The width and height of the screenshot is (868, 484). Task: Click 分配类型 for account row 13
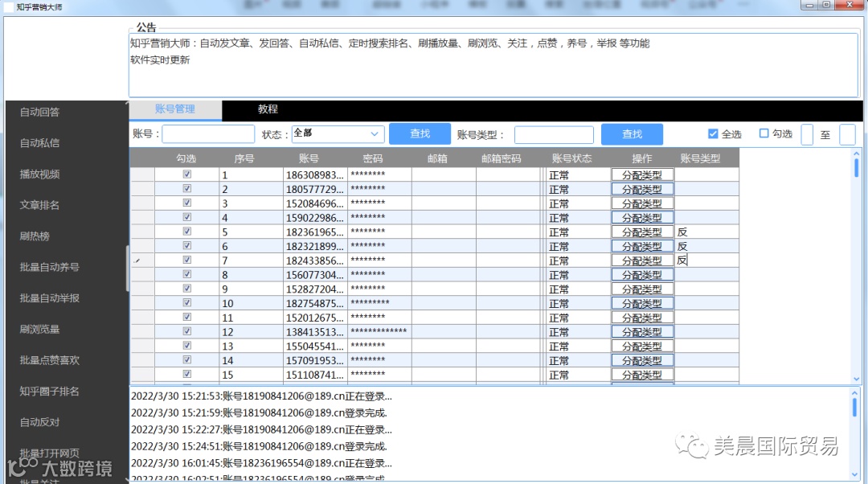(642, 346)
